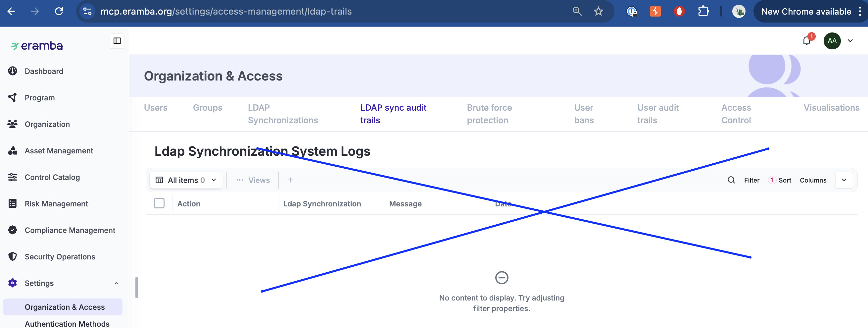The height and width of the screenshot is (328, 868).
Task: Reload the page using the browser refresh icon
Action: [59, 12]
